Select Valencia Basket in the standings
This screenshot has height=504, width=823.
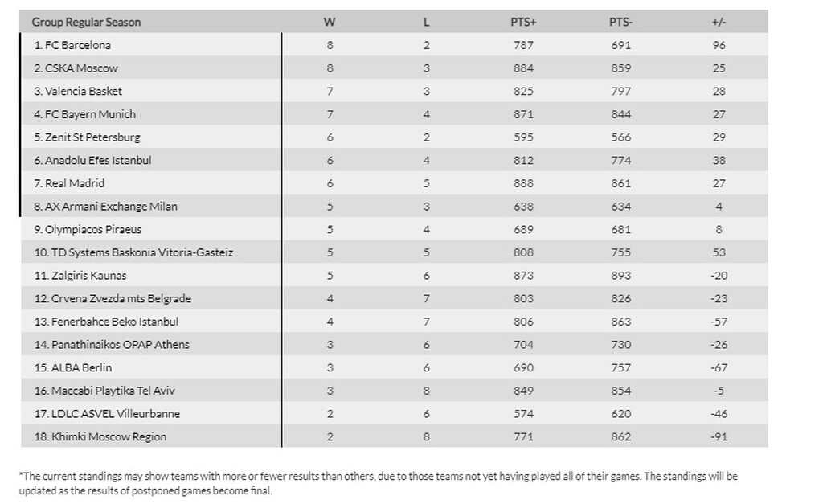tap(83, 91)
